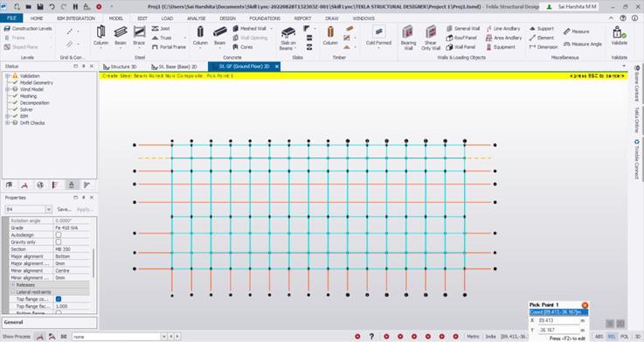
Task: Select the Concrete Beam tool
Action: (x=219, y=35)
